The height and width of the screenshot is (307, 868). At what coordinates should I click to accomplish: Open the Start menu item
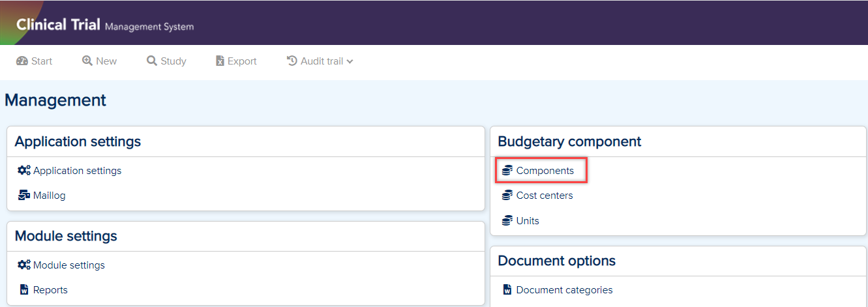click(x=34, y=61)
